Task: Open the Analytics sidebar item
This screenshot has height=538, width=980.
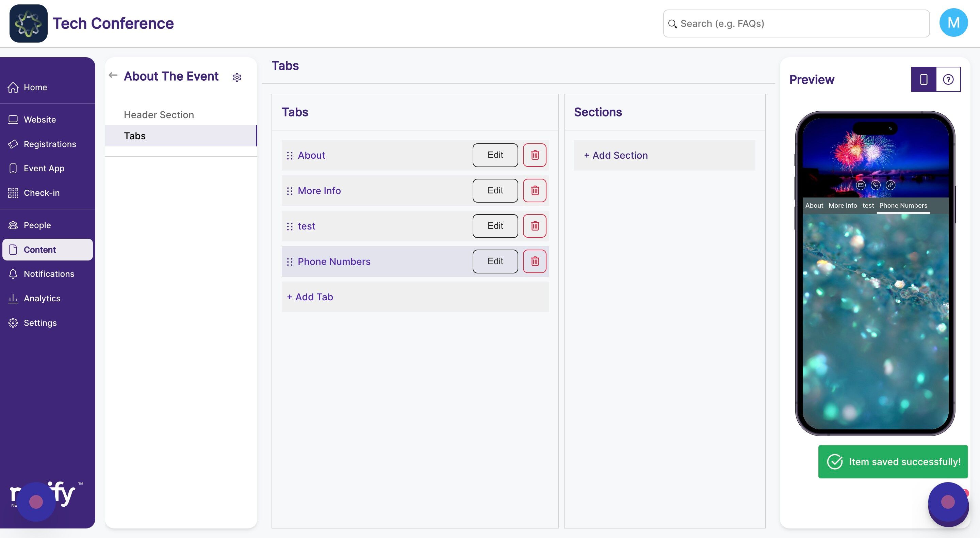Action: (x=42, y=298)
